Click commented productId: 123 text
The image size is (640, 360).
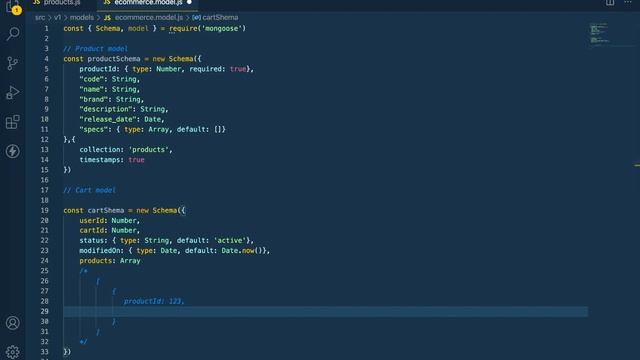tap(154, 301)
